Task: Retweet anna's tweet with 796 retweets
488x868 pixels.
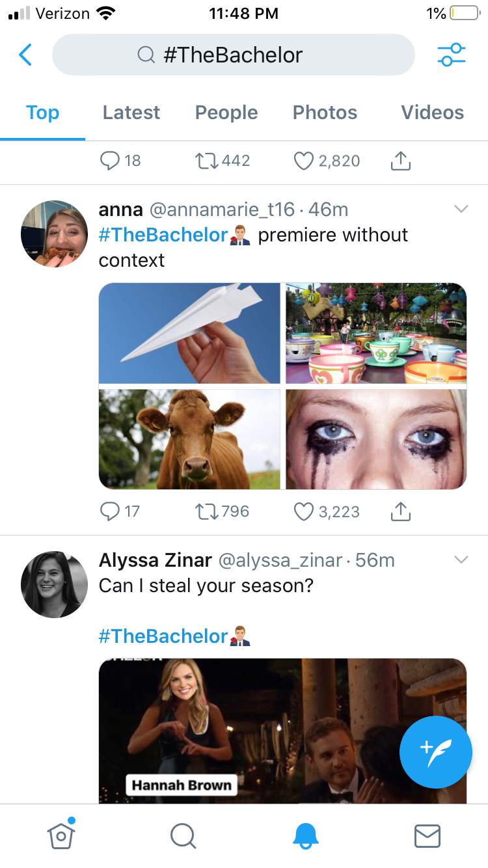Action: tap(208, 512)
